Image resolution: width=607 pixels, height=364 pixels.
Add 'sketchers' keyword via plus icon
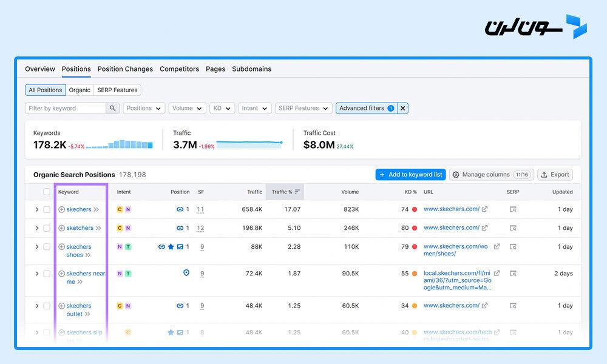[x=61, y=228]
